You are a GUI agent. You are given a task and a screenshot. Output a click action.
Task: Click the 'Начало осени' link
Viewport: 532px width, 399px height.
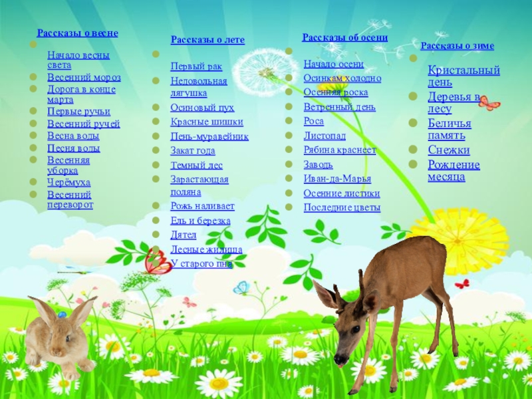pos(334,64)
